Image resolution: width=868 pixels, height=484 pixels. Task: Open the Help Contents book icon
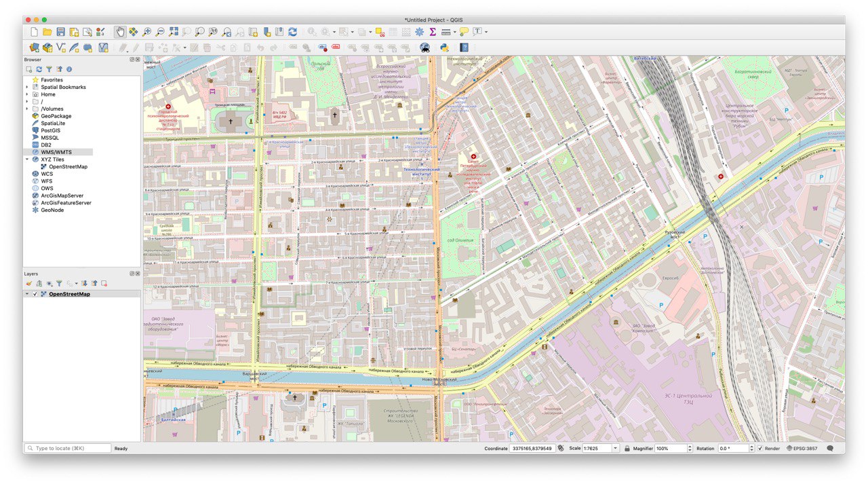coord(464,48)
